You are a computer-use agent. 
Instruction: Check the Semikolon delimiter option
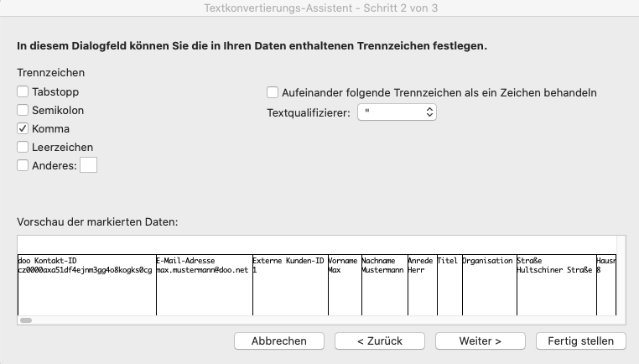23,110
